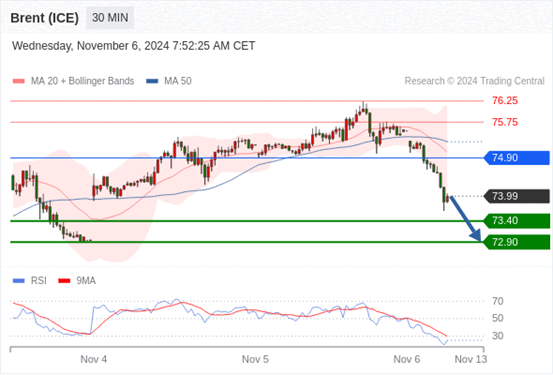Click the 76.25 resistance level label

pyautogui.click(x=505, y=101)
